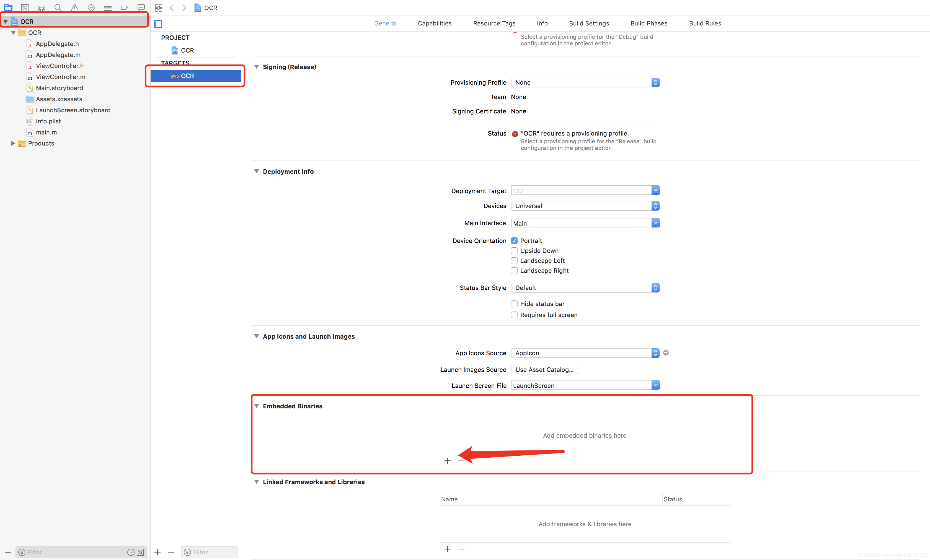Open the Find navigator magnifier icon
930x560 pixels.
click(x=58, y=7)
